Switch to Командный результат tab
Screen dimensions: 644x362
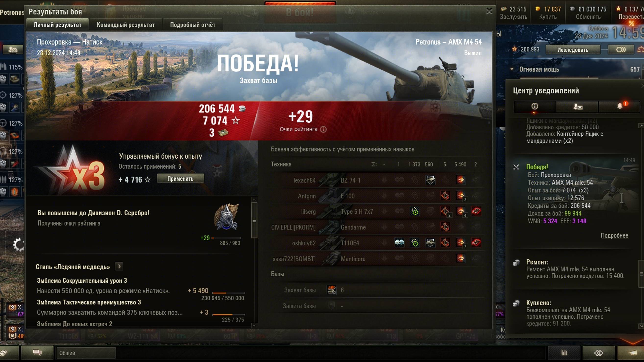click(x=125, y=25)
